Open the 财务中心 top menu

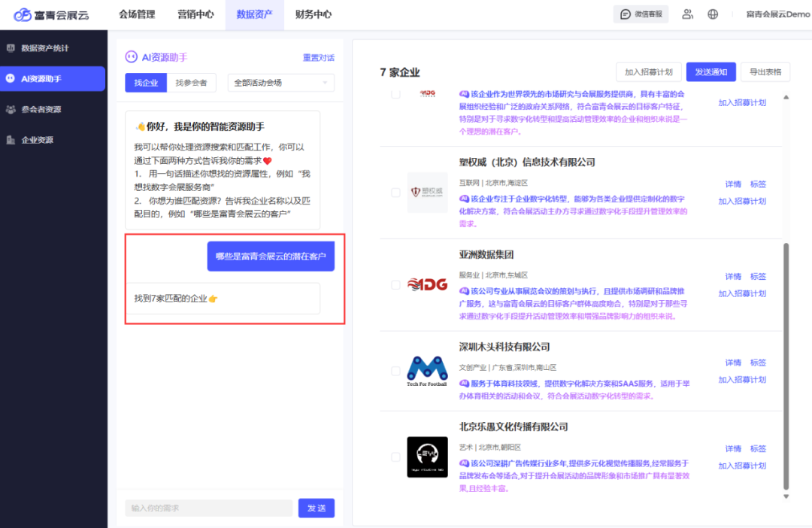314,14
